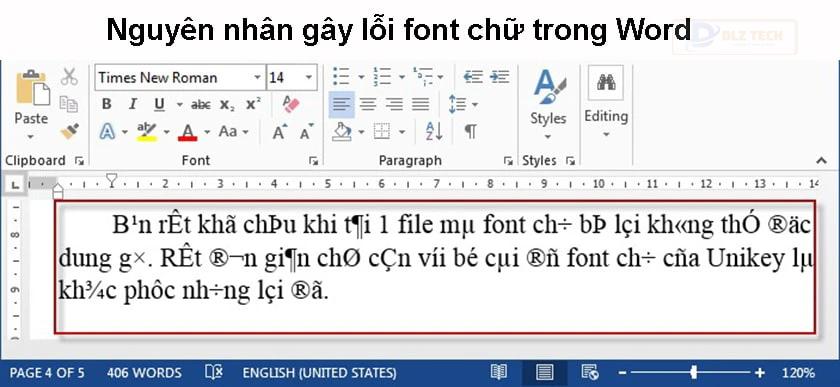This screenshot has height=387, width=840.
Task: Align text right
Action: pos(394,104)
